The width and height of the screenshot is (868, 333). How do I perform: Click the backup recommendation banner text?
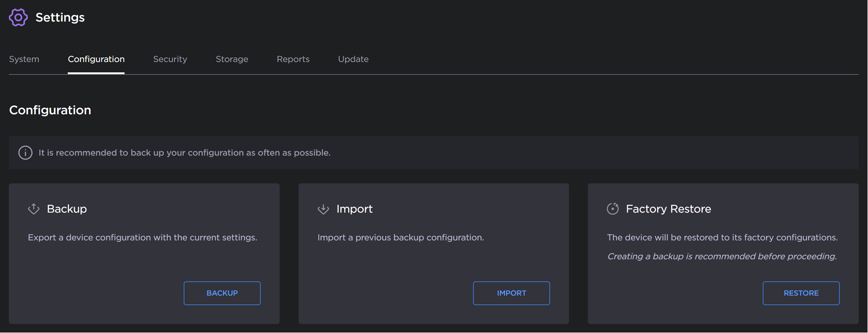pyautogui.click(x=184, y=153)
